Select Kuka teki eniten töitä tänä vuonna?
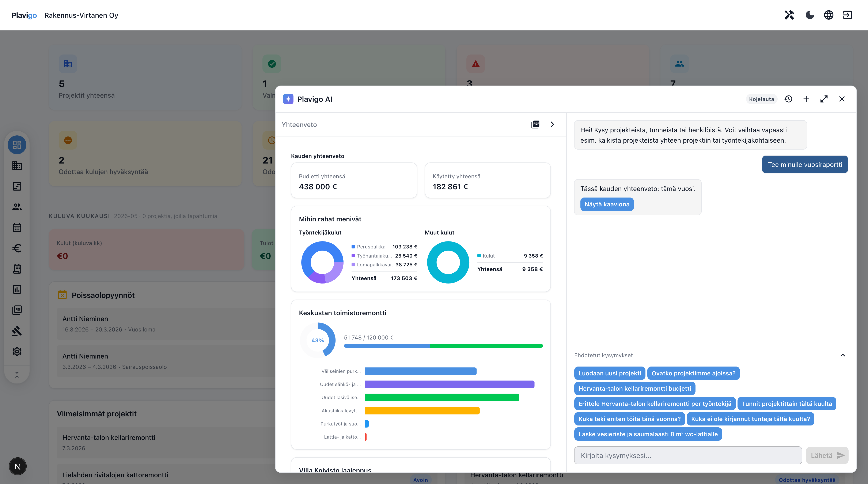The image size is (868, 484). pos(630,419)
